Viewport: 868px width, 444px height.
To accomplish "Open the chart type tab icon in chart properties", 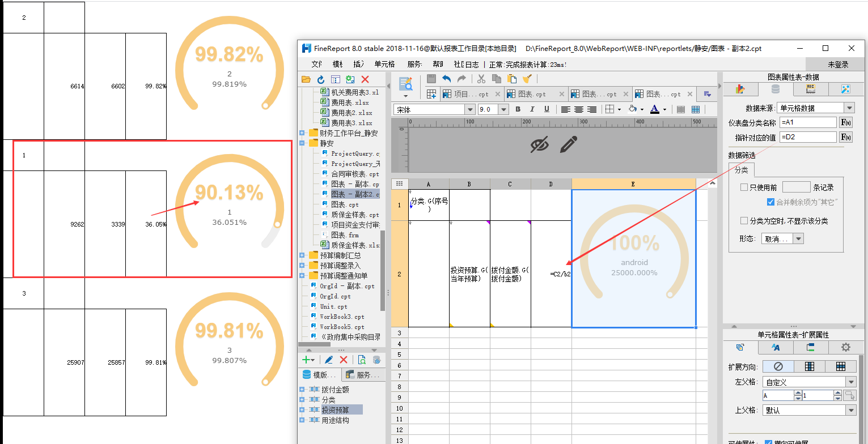I will click(740, 89).
